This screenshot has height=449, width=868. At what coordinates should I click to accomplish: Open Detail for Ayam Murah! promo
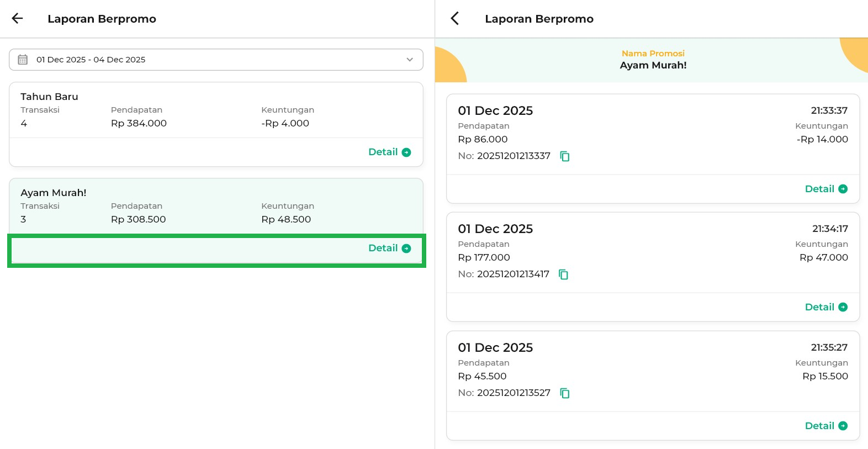coord(383,249)
